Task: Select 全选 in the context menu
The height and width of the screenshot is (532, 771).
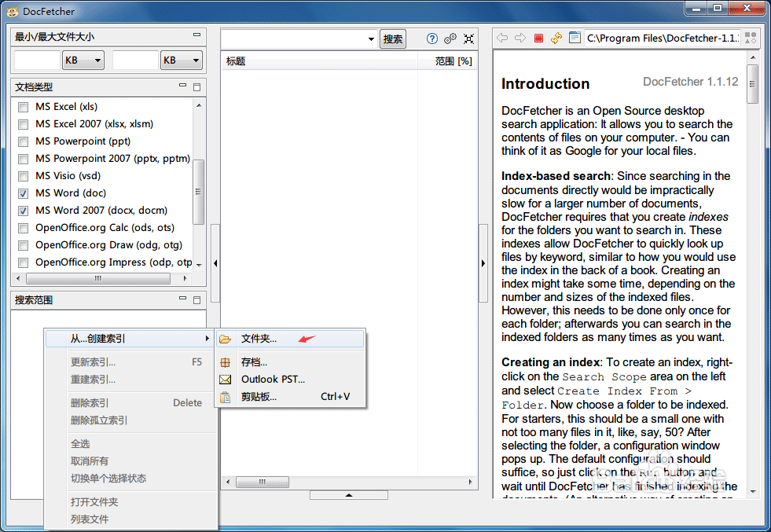Action: [x=130, y=444]
